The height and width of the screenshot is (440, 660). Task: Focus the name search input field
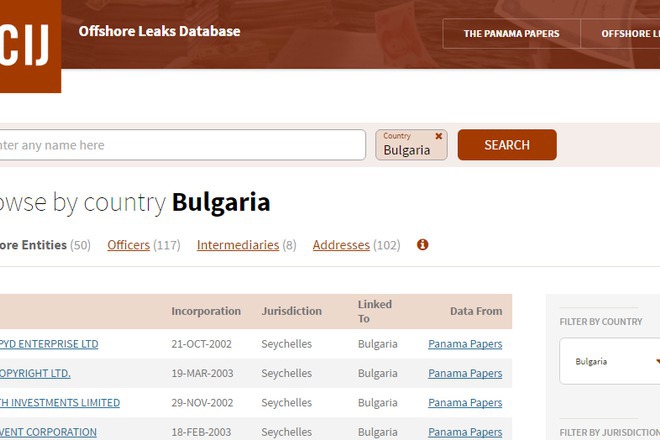(x=182, y=145)
